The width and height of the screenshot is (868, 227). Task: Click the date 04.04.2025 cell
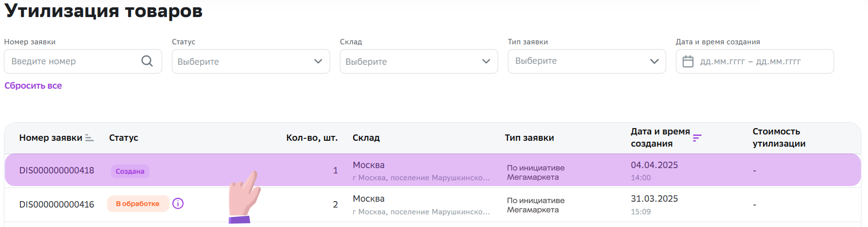click(x=654, y=165)
